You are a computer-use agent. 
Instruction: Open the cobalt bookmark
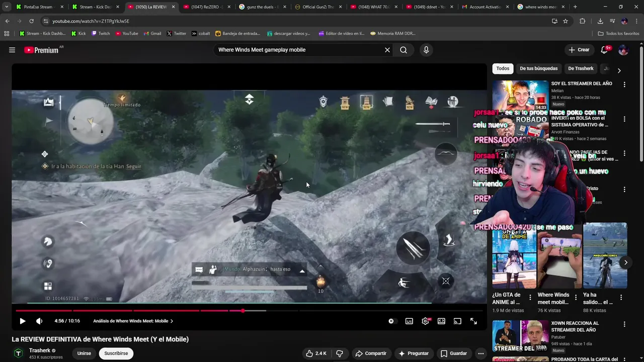200,34
